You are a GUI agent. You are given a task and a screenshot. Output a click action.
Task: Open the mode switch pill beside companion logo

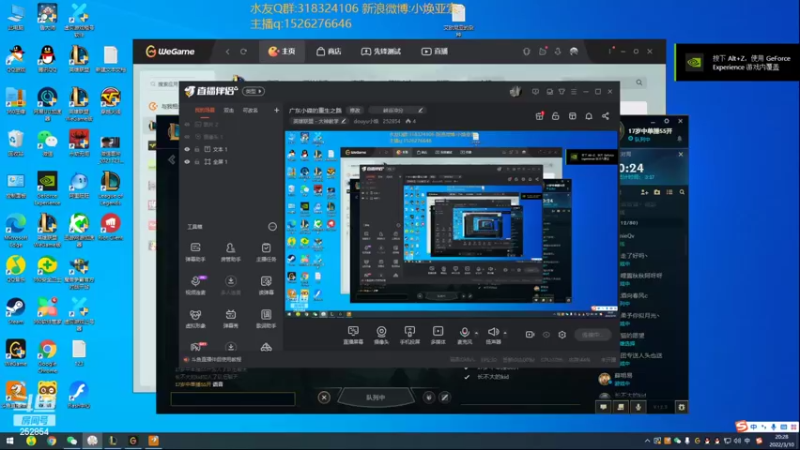tap(254, 91)
